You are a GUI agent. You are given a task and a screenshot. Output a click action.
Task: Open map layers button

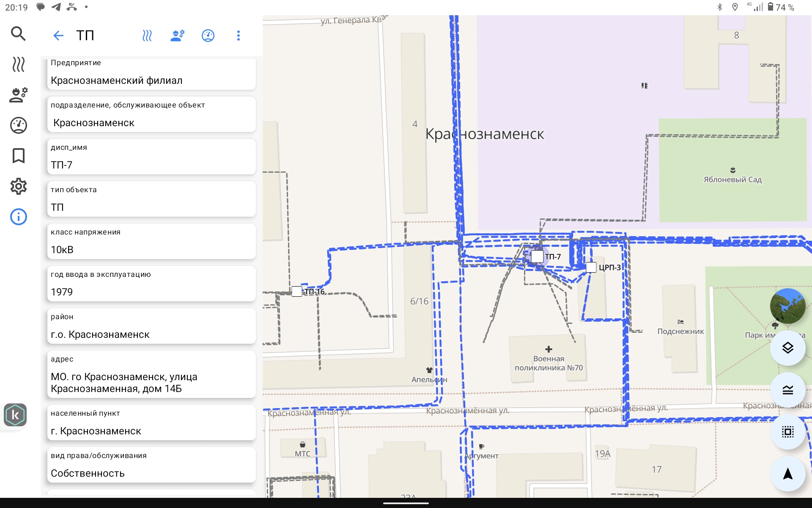(787, 348)
